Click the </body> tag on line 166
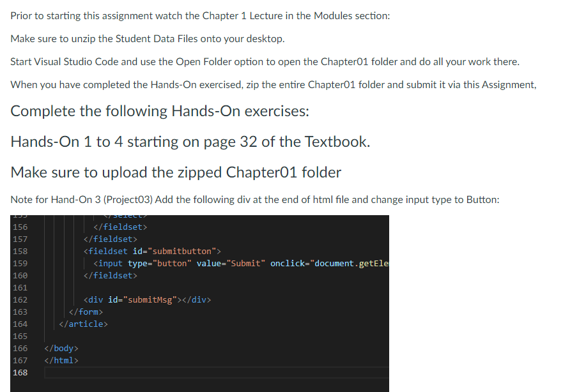586x392 pixels. click(x=61, y=348)
